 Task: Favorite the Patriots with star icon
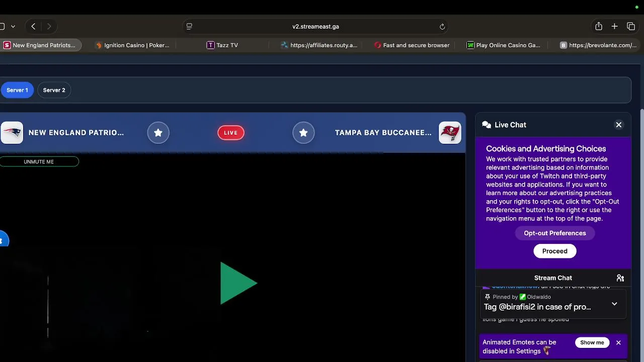pyautogui.click(x=158, y=133)
